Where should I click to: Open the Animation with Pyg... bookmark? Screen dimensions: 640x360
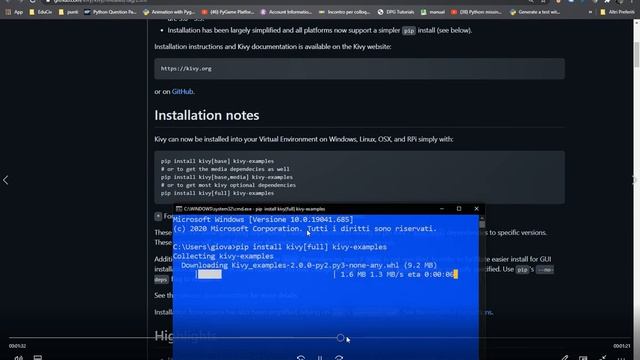click(169, 12)
